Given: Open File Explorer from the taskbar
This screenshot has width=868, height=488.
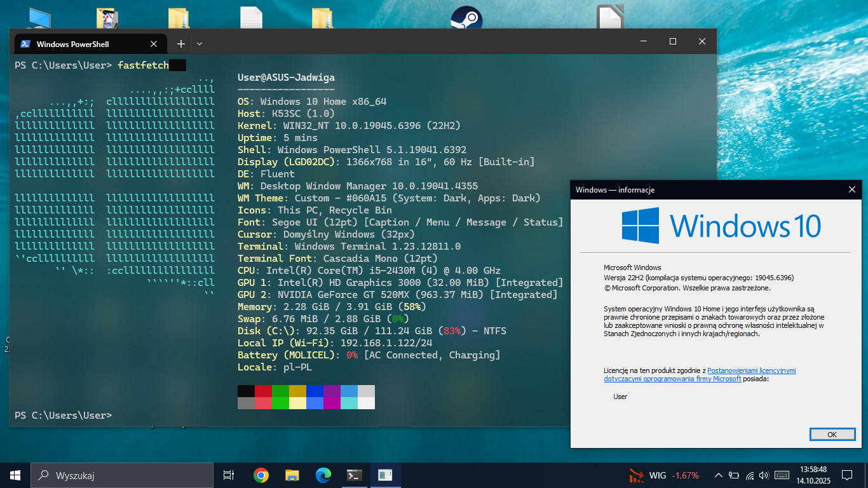Looking at the screenshot, I should pyautogui.click(x=292, y=475).
